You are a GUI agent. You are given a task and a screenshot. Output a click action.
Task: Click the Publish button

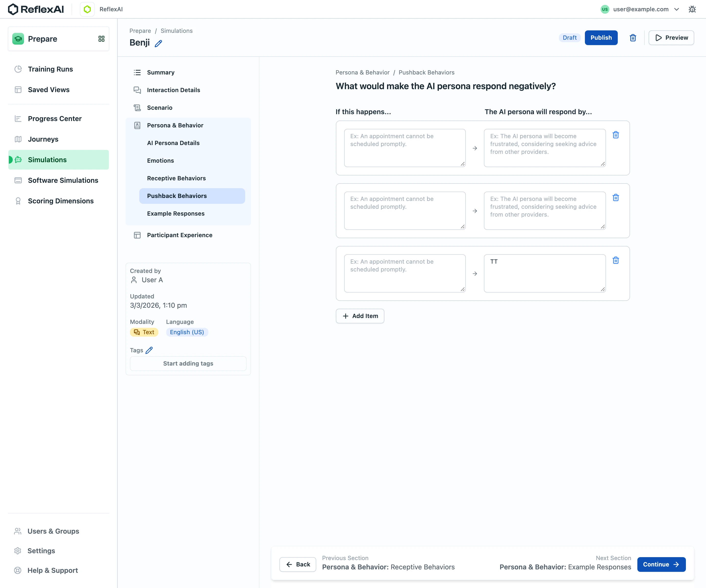(x=601, y=38)
